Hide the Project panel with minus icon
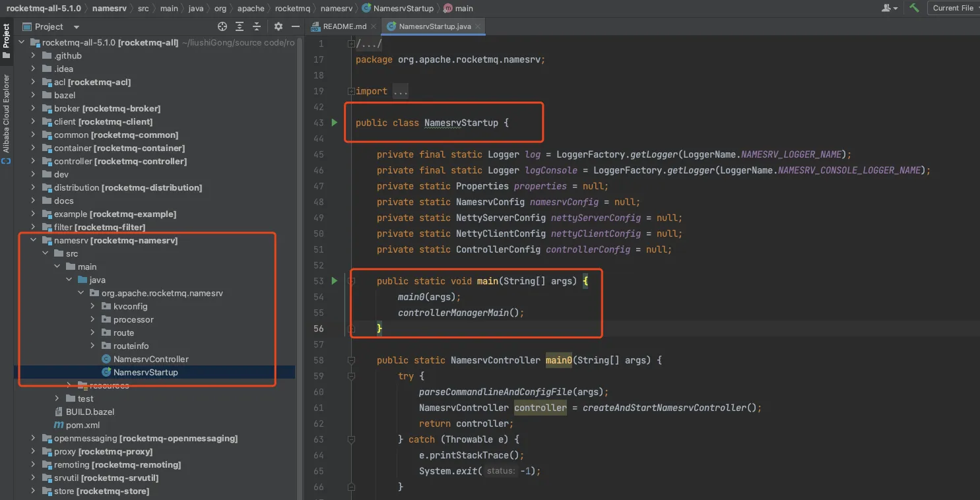Screen dimensions: 980x500 coord(294,26)
